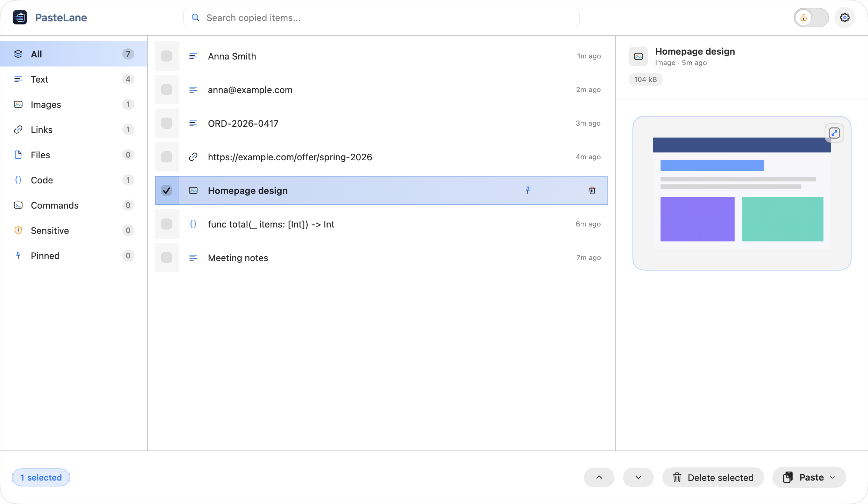Select the anna@example.com entry text

pos(250,90)
